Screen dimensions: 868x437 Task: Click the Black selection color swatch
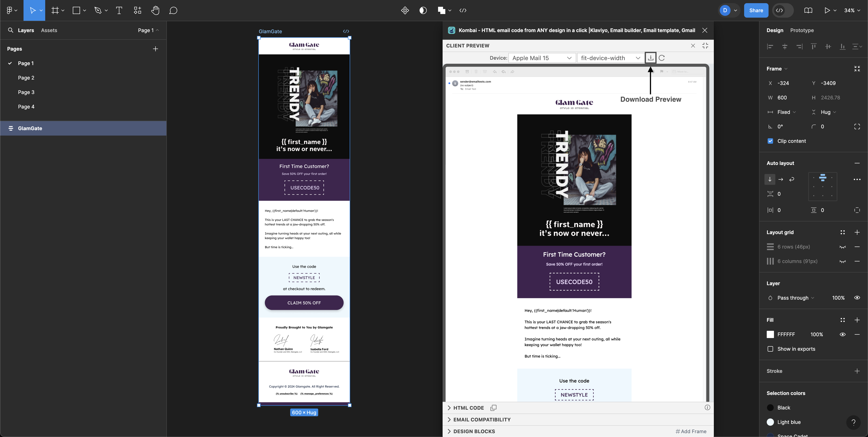click(770, 407)
